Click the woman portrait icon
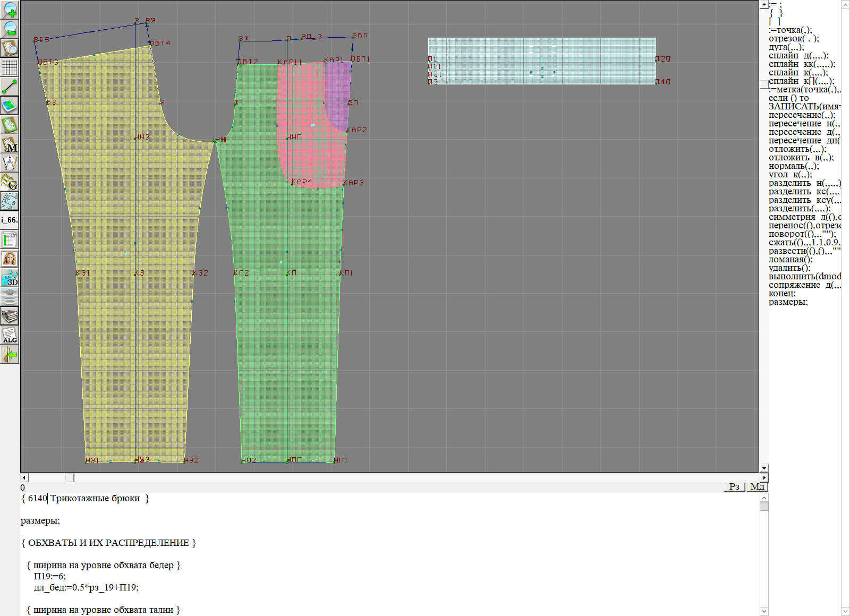The height and width of the screenshot is (616, 850). click(x=10, y=259)
